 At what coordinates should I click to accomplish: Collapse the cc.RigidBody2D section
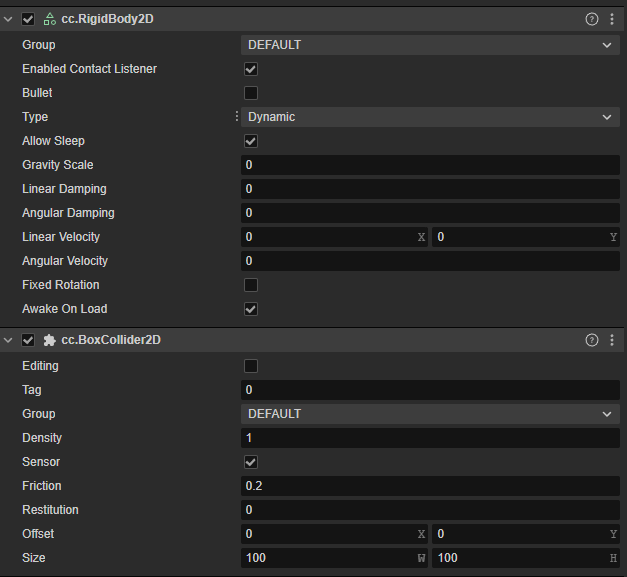[x=9, y=19]
